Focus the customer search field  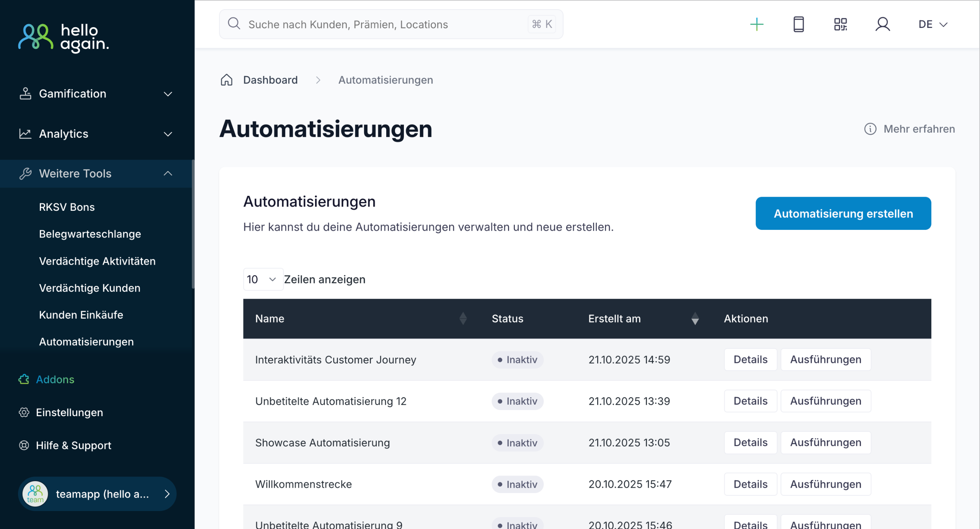[387, 24]
